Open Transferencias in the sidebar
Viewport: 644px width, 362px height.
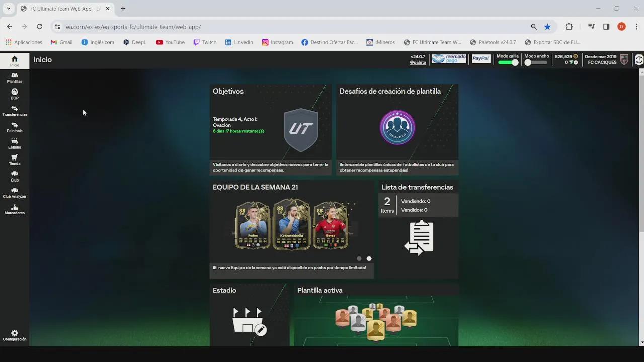tap(14, 111)
